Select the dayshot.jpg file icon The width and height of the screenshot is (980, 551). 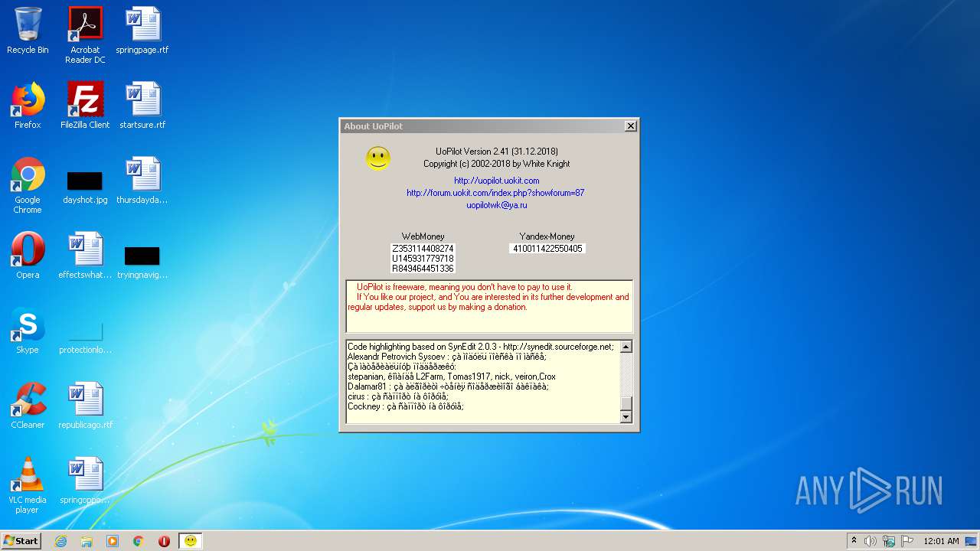click(x=85, y=187)
